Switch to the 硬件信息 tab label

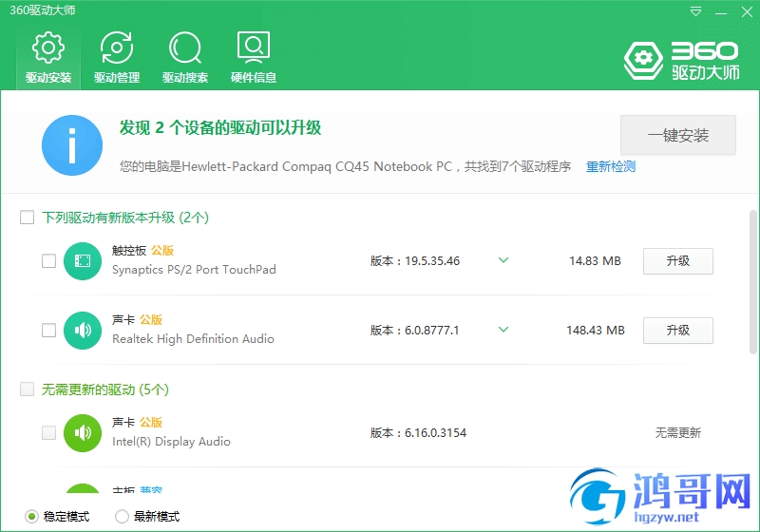[x=254, y=78]
